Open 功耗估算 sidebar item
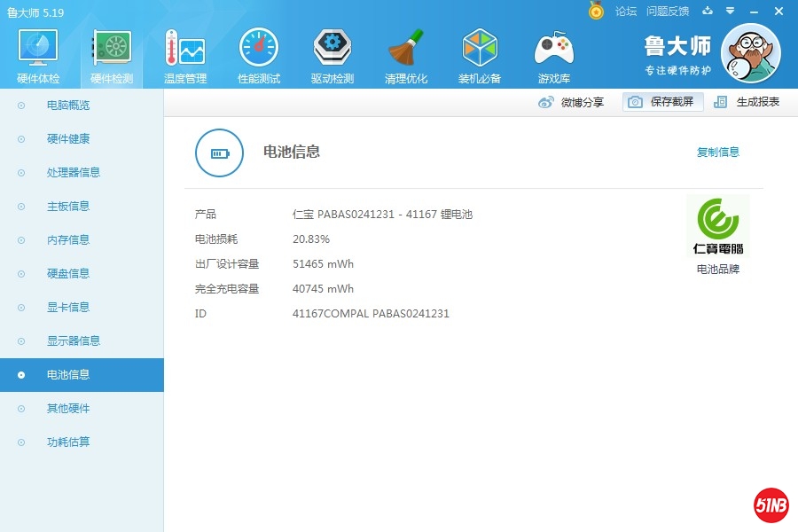The image size is (798, 532). 68,442
